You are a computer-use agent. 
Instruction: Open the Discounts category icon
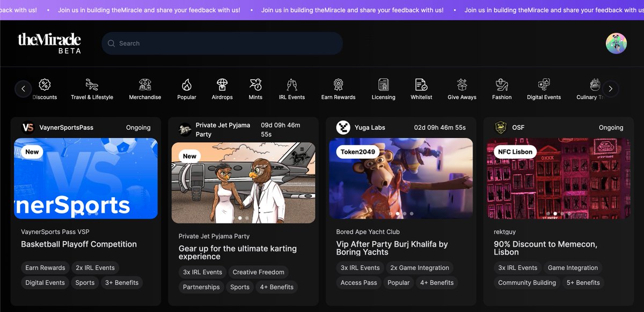(45, 84)
